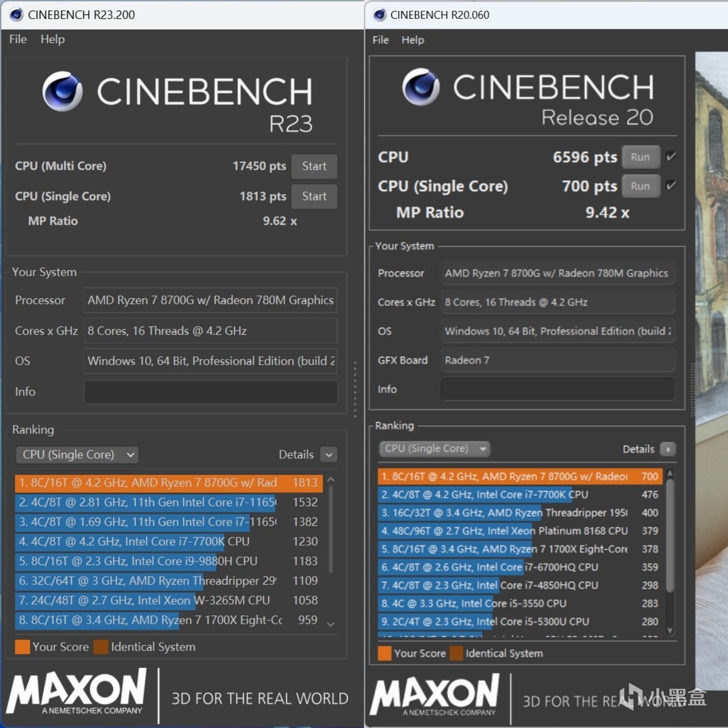
Task: Click the Cores x GHz field in R20
Action: click(558, 302)
